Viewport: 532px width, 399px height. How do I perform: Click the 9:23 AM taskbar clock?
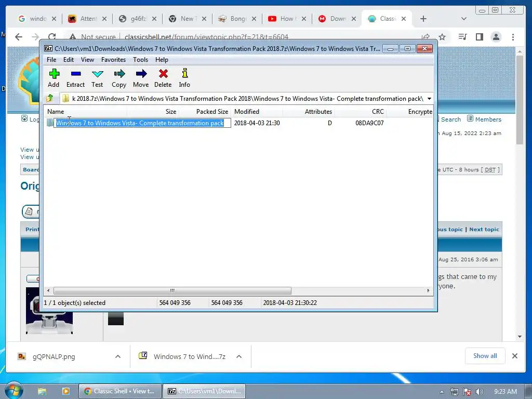coord(506,392)
